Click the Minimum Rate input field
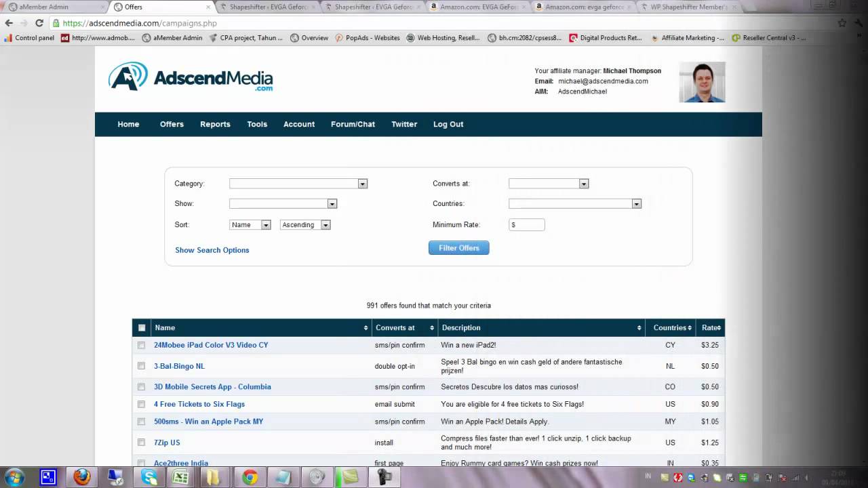The width and height of the screenshot is (868, 488). (526, 225)
